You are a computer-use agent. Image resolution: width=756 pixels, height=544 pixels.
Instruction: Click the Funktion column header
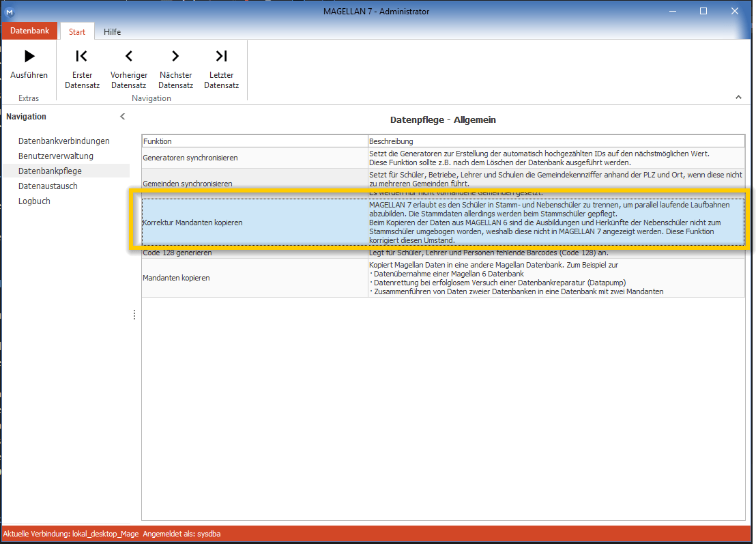pos(255,141)
